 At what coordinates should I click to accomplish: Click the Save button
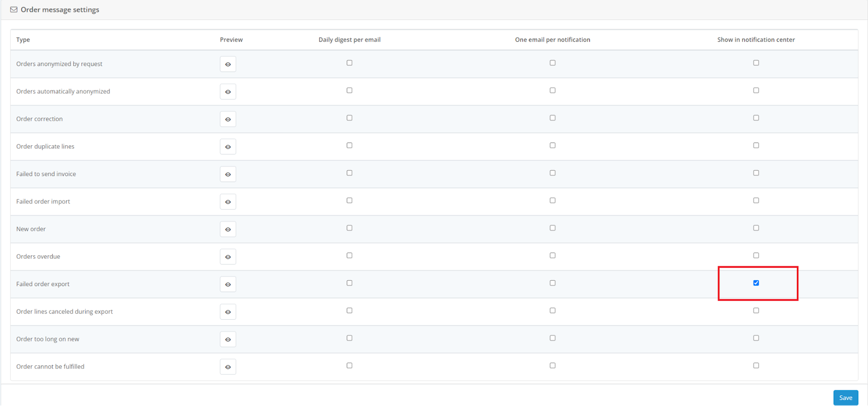point(845,397)
